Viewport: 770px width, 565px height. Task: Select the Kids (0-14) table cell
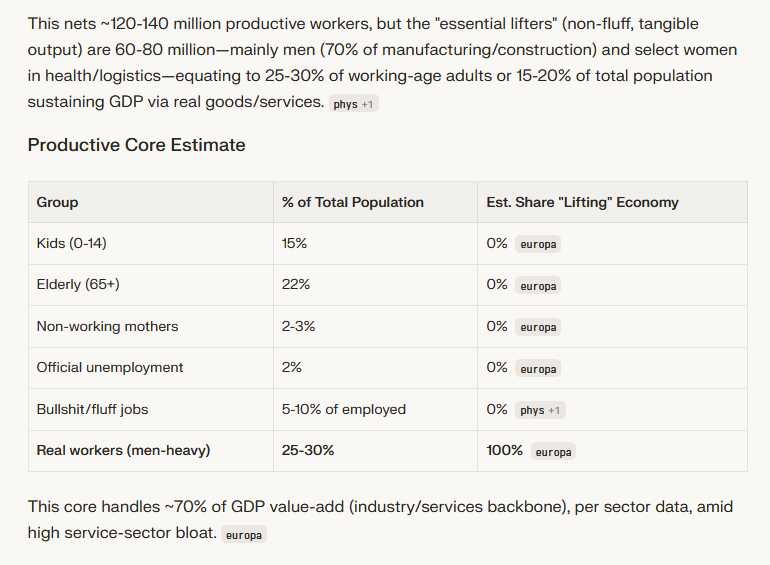pyautogui.click(x=151, y=243)
